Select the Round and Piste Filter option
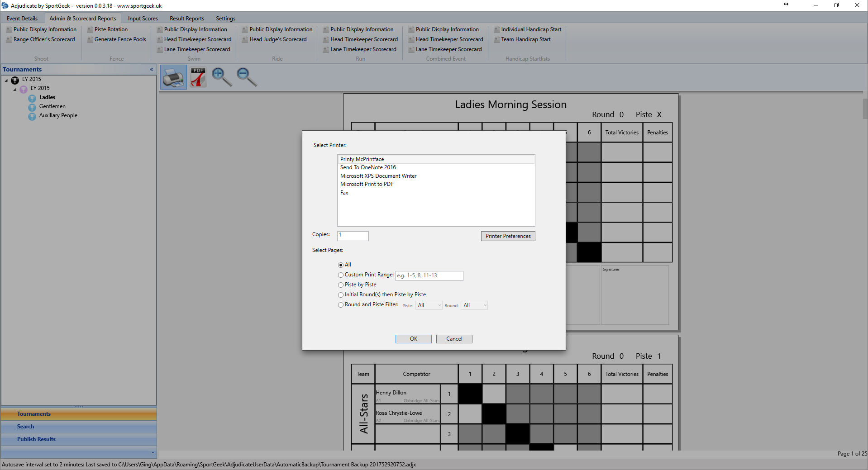Screen dimensions: 868x470 (341, 305)
